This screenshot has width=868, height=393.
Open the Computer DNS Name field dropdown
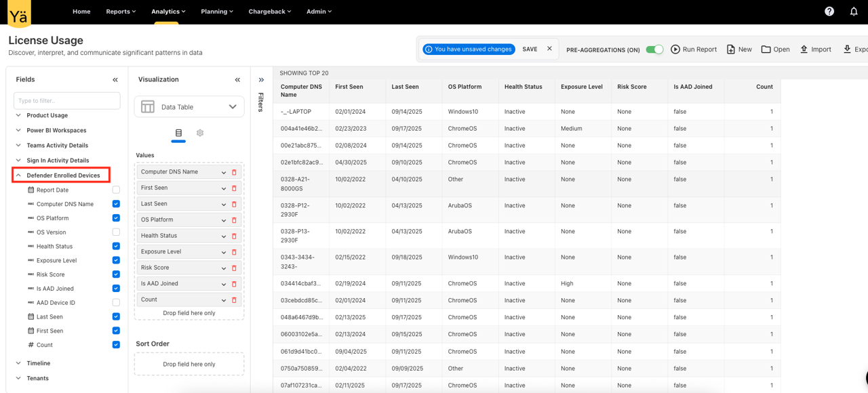tap(224, 171)
